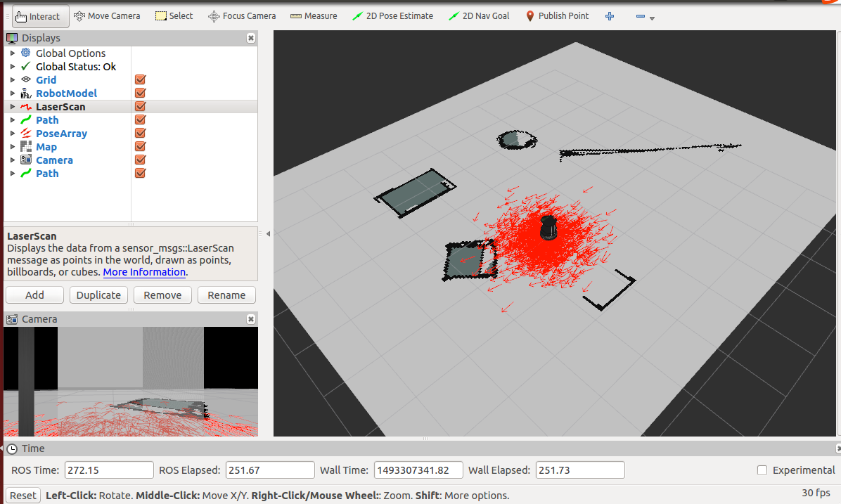Click the Duplicate button
841x504 pixels.
click(98, 295)
